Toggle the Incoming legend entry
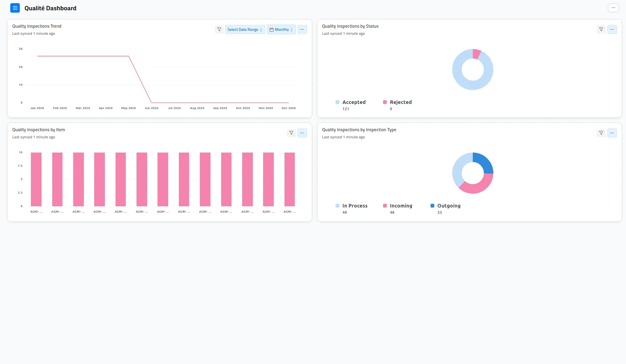 (398, 206)
